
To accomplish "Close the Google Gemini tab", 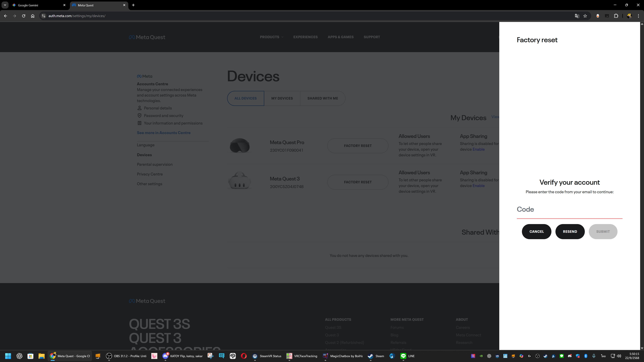I will [x=64, y=5].
